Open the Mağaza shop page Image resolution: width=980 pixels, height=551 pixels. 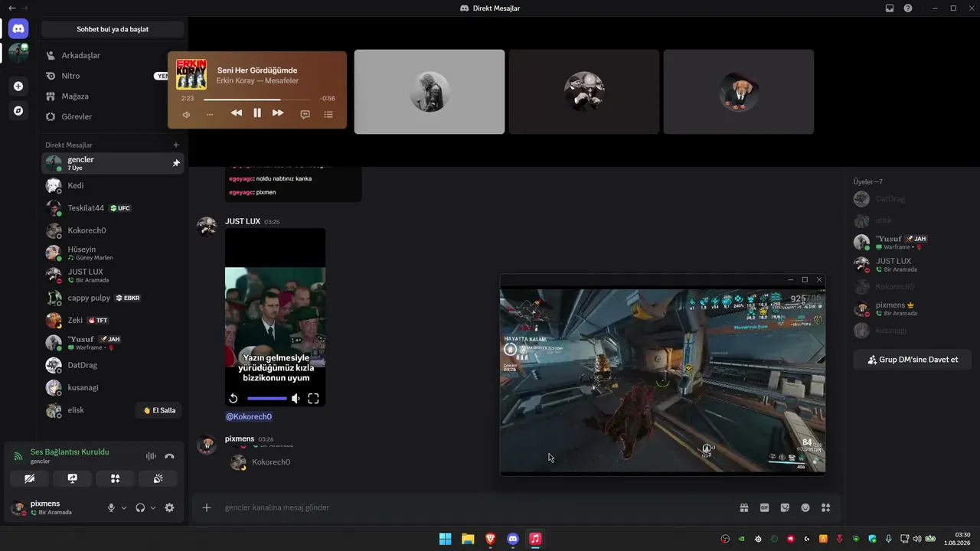pyautogui.click(x=113, y=96)
